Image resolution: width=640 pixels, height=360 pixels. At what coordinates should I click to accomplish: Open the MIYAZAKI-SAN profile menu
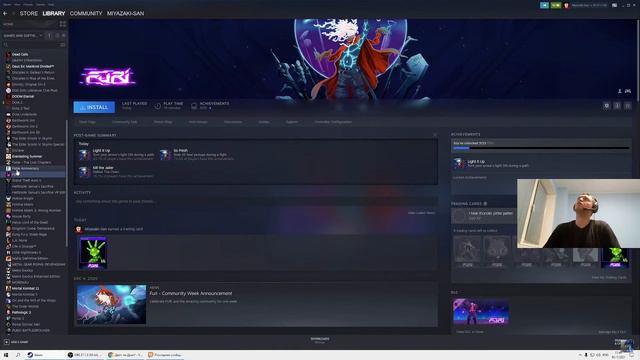point(125,13)
